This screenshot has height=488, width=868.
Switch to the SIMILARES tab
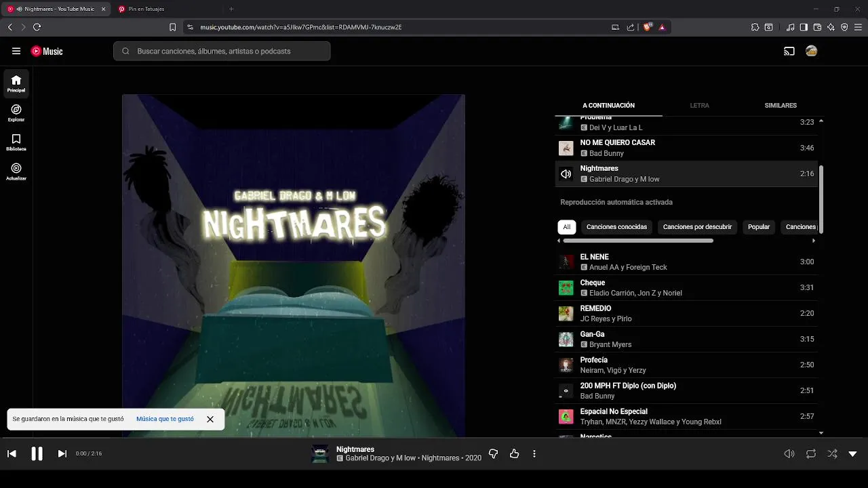click(781, 106)
